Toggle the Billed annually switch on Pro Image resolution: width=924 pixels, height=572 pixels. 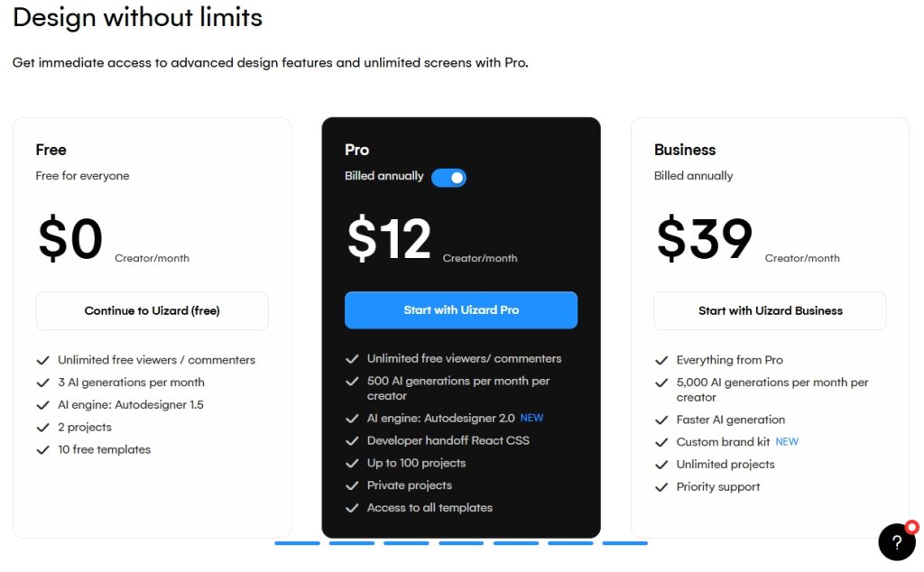click(x=448, y=178)
